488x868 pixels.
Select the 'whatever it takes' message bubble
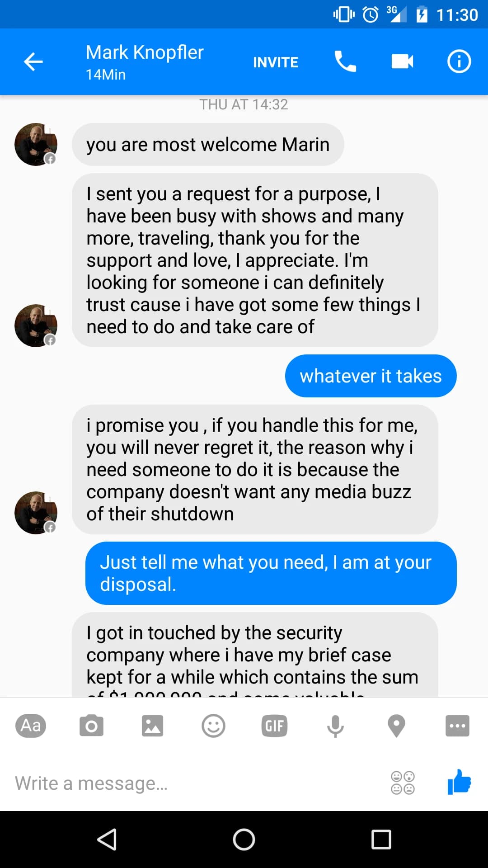(x=371, y=376)
